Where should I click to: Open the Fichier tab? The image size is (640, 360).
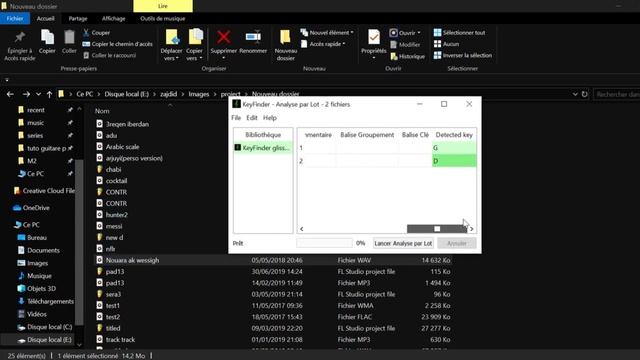click(15, 18)
